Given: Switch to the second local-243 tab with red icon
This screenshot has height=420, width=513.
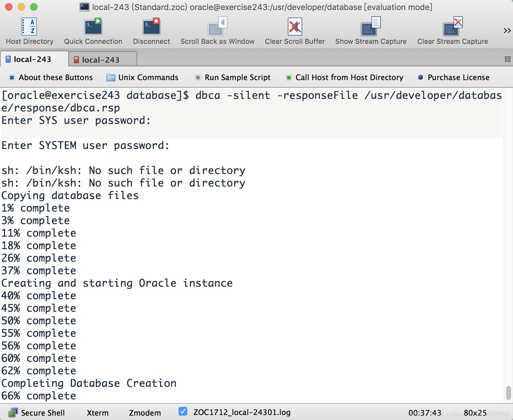Looking at the screenshot, I should [102, 59].
